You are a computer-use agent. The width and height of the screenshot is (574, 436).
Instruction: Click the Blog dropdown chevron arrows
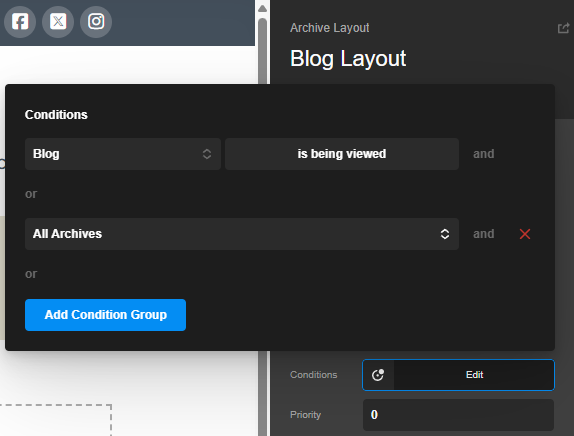pyautogui.click(x=207, y=154)
